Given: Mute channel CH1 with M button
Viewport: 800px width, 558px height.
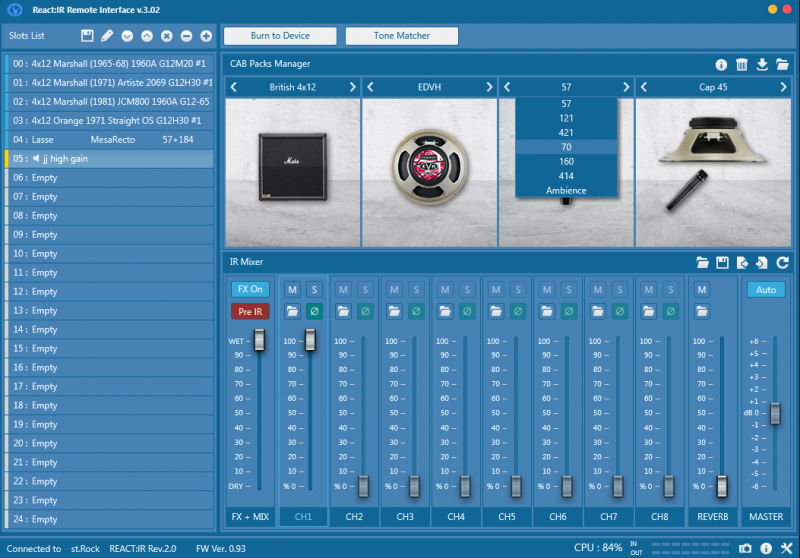Looking at the screenshot, I should coord(293,289).
